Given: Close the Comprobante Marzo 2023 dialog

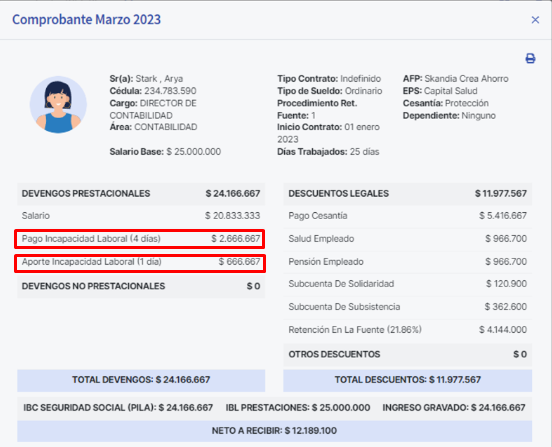Looking at the screenshot, I should [x=535, y=20].
